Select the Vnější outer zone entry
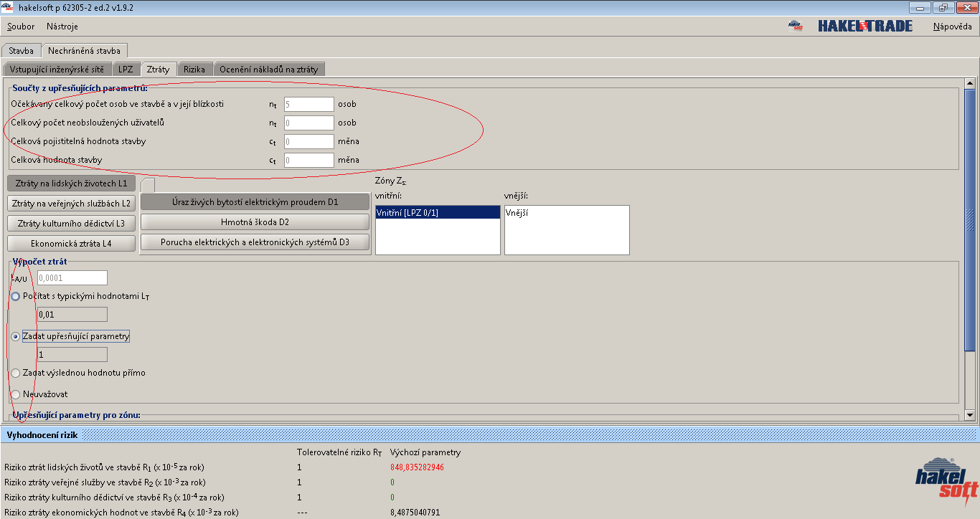The height and width of the screenshot is (519, 980). [567, 213]
